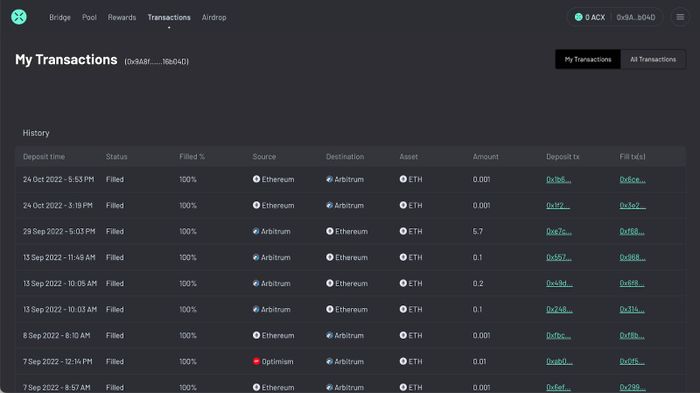This screenshot has height=393, width=700.
Task: Click Ethereum destination icon in 13 Sep 10:05 AM row
Action: pos(329,283)
